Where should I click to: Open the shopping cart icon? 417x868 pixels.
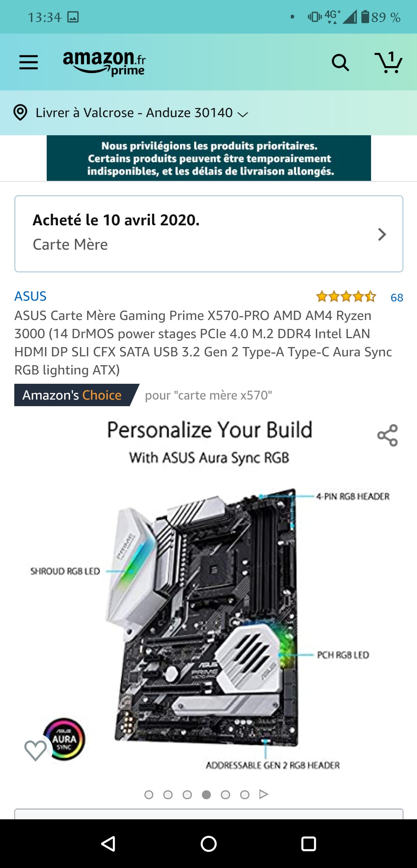click(x=388, y=62)
